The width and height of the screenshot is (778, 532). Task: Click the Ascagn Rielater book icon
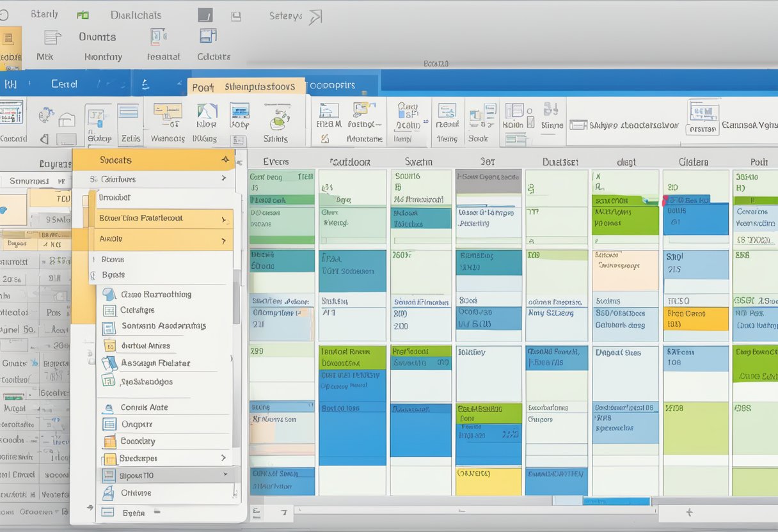click(x=109, y=363)
